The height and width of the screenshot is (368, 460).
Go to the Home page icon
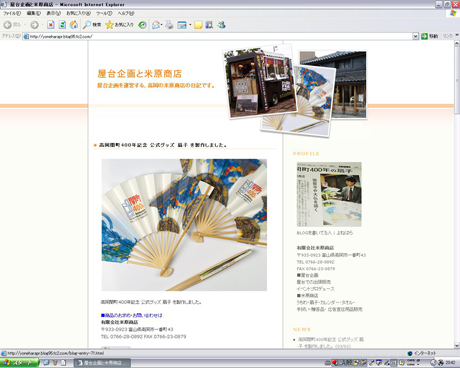[74, 25]
